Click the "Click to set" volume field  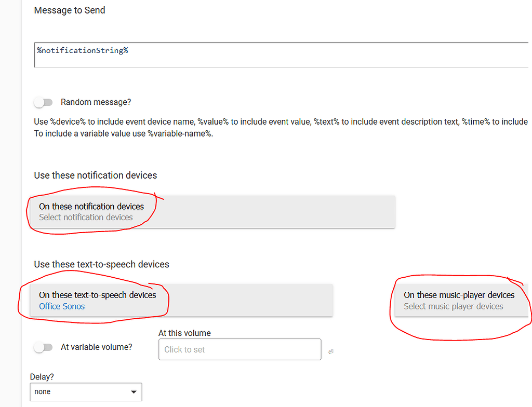pyautogui.click(x=240, y=349)
